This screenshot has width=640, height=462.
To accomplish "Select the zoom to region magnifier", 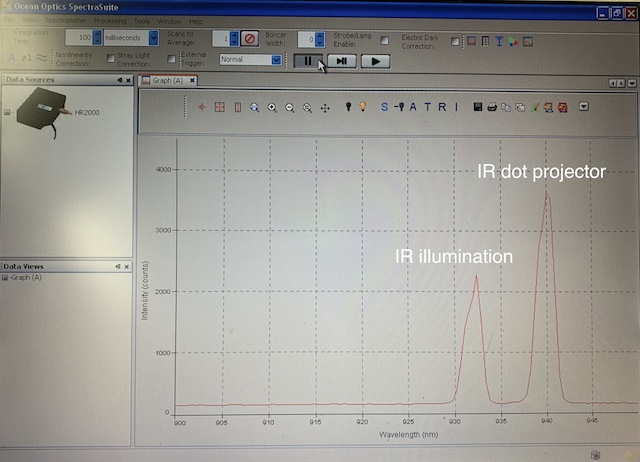I will click(x=255, y=107).
